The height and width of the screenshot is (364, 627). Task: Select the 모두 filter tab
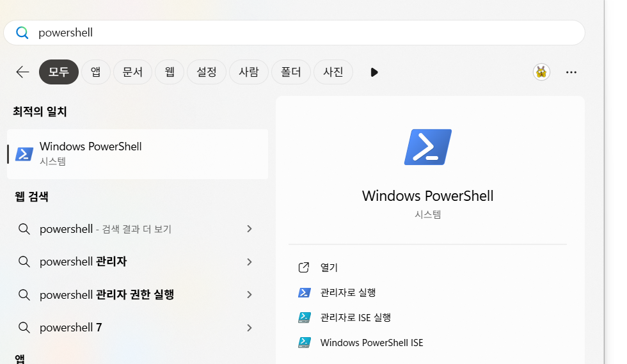pyautogui.click(x=59, y=72)
